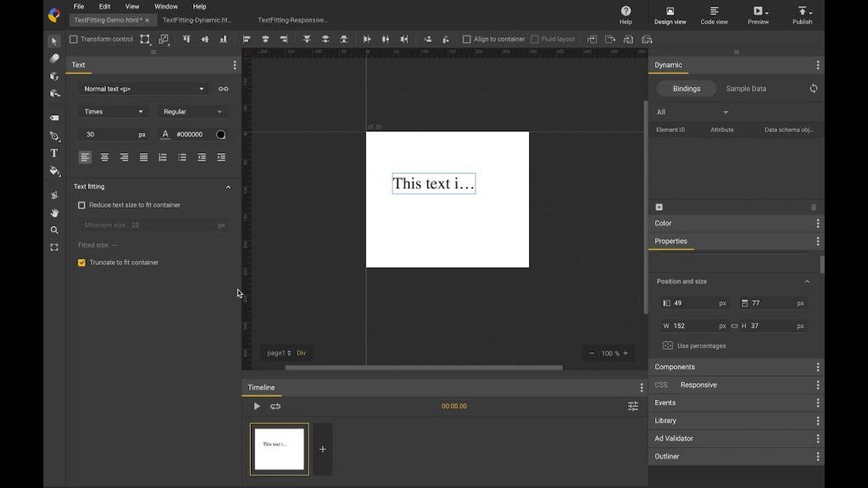
Task: Check Reduce text size to fit container
Action: (81, 205)
